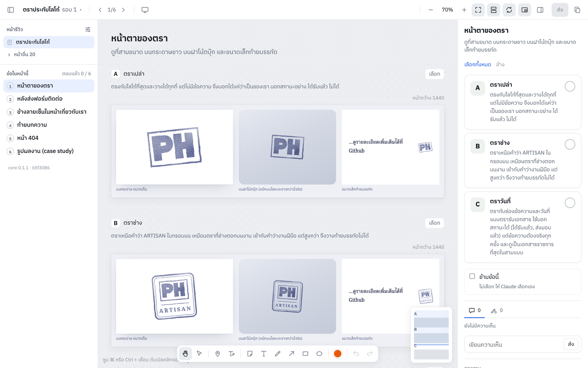The width and height of the screenshot is (588, 368).
Task: Open the รอบ 1 round dropdown
Action: tap(72, 10)
